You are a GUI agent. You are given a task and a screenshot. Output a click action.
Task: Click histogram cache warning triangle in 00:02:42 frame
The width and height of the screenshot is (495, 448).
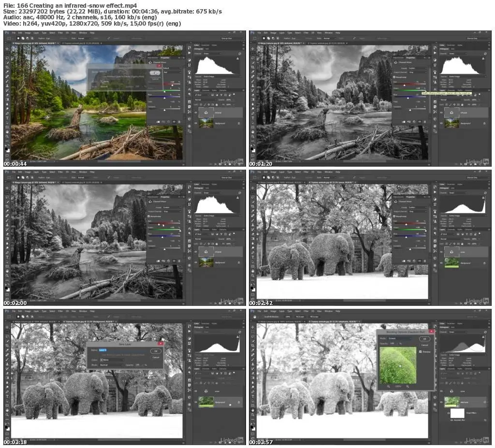tap(483, 198)
